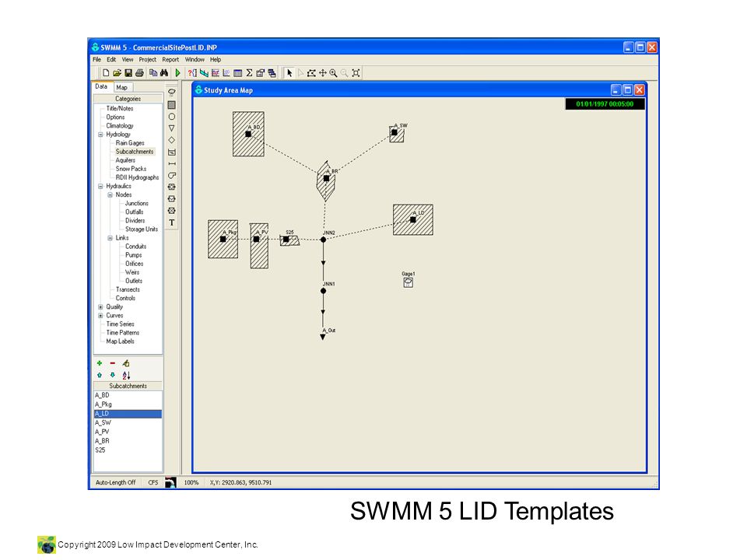747x560 pixels.
Task: Select Junctions in the category tree
Action: (x=136, y=203)
